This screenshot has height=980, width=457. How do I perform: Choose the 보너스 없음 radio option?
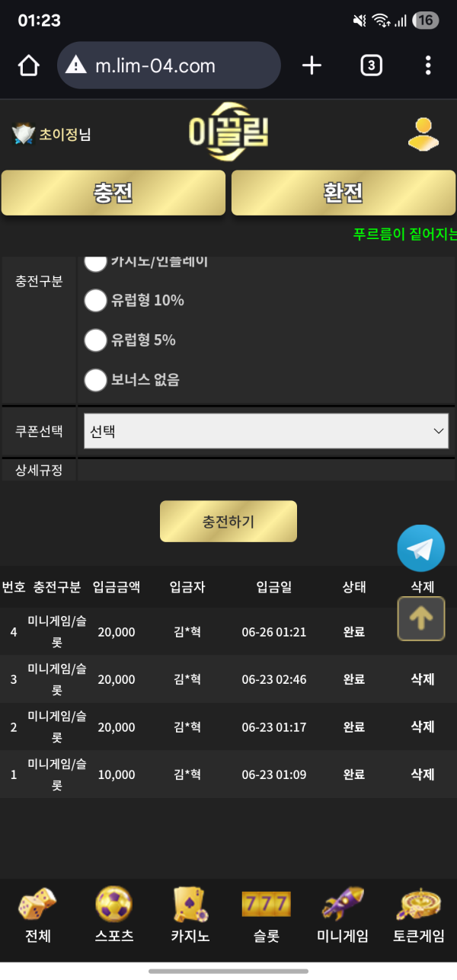coord(95,380)
